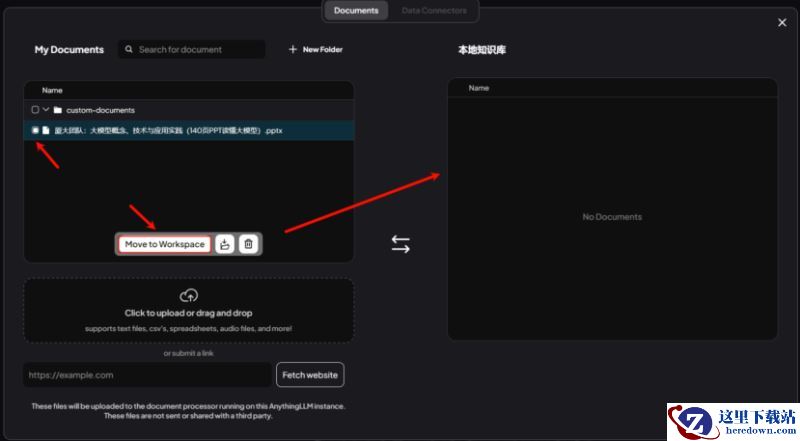Viewport: 800px width, 441px height.
Task: Switch to the Documents tab
Action: click(356, 11)
